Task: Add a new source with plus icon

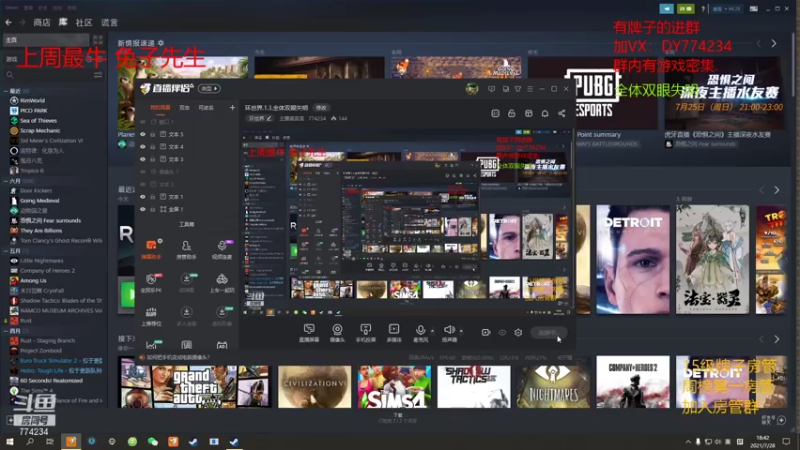Action: coord(232,108)
